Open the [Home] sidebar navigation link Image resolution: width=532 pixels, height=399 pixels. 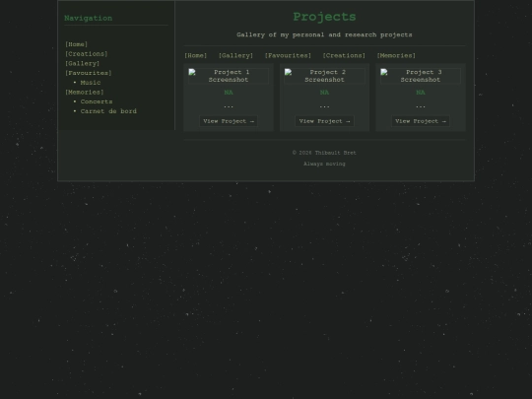76,44
